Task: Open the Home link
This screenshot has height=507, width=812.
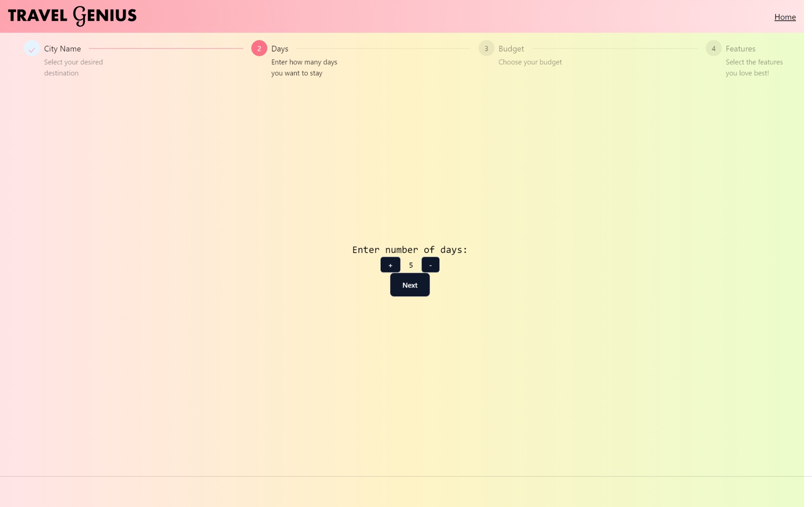Action: pyautogui.click(x=785, y=17)
